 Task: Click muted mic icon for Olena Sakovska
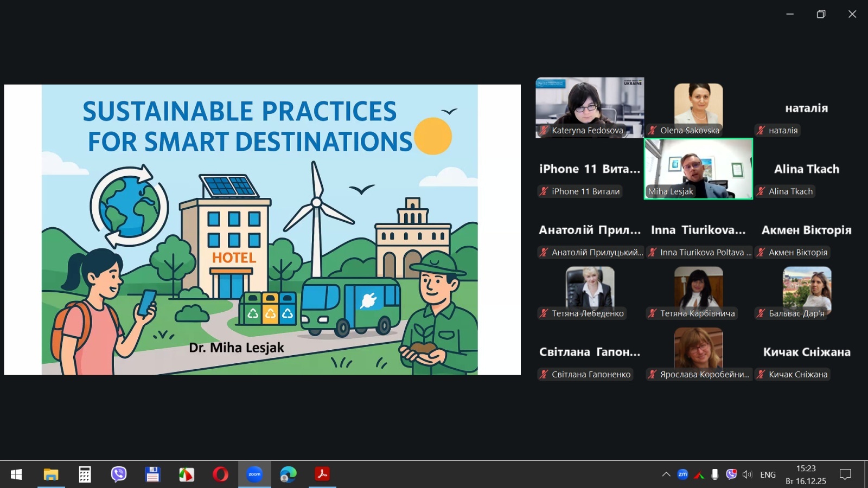(x=653, y=130)
